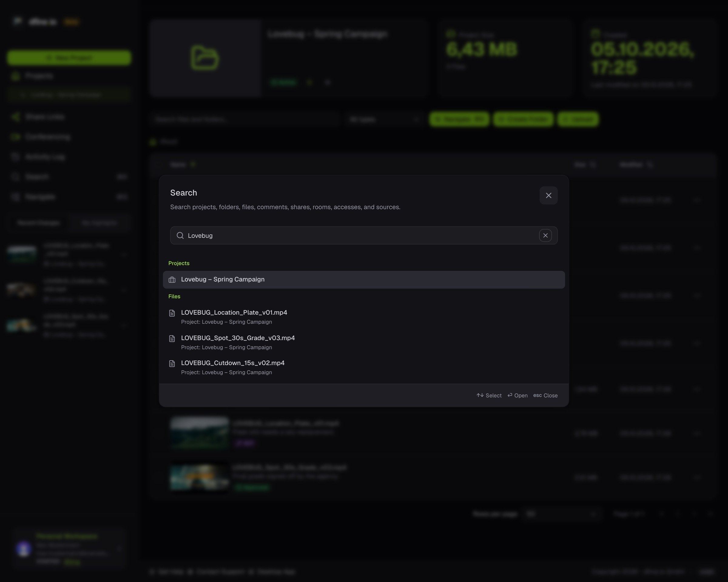Click the Open enter-key hint

coord(517,395)
